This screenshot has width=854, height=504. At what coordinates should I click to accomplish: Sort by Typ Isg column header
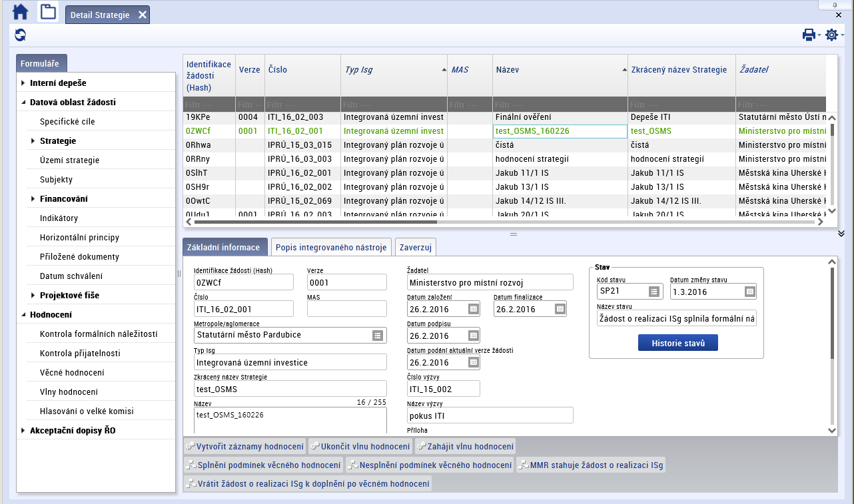coord(394,69)
